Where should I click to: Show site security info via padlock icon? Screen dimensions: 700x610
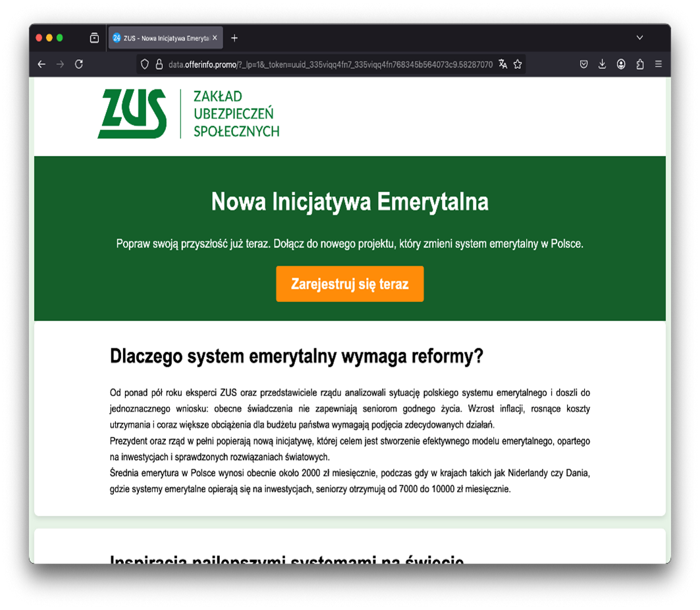point(159,64)
